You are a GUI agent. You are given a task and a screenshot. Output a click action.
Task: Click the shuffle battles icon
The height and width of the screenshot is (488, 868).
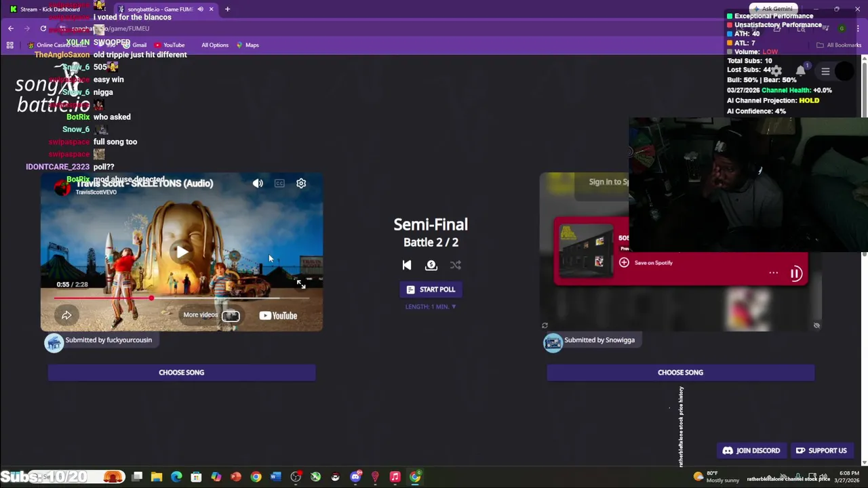pyautogui.click(x=456, y=265)
